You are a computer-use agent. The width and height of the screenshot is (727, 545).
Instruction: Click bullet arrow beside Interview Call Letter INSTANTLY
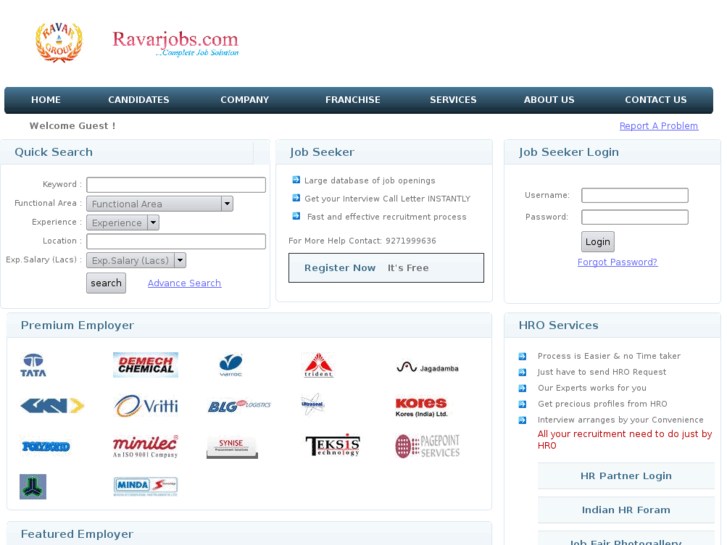[x=296, y=198]
